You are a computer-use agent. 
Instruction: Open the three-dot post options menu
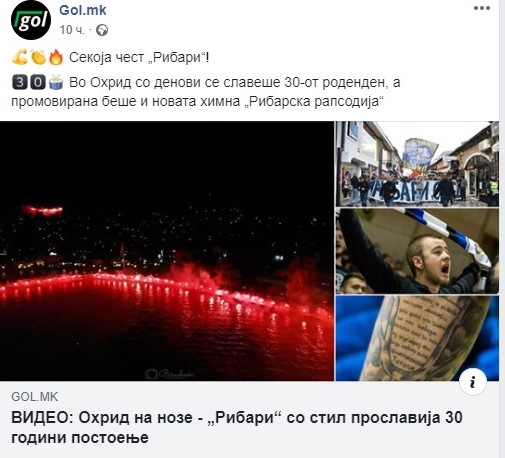482,9
